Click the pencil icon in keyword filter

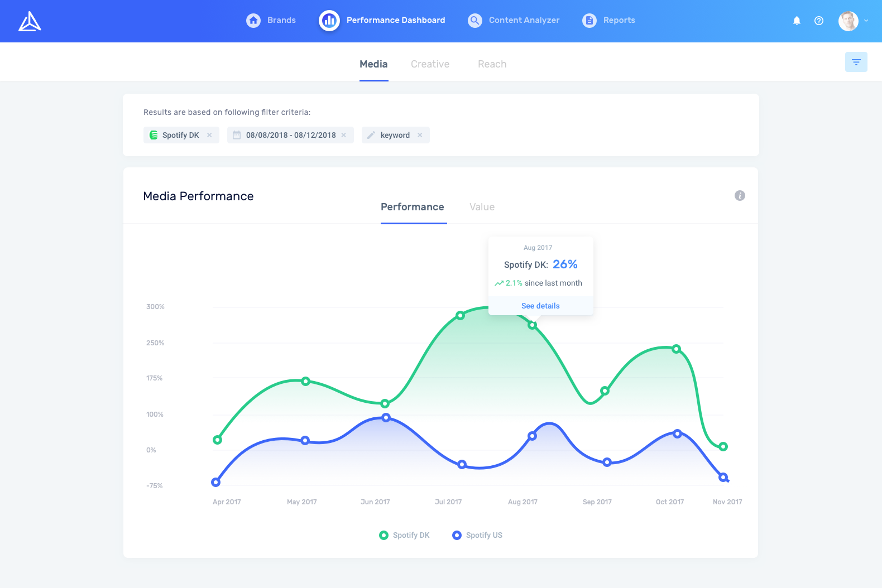pyautogui.click(x=371, y=135)
